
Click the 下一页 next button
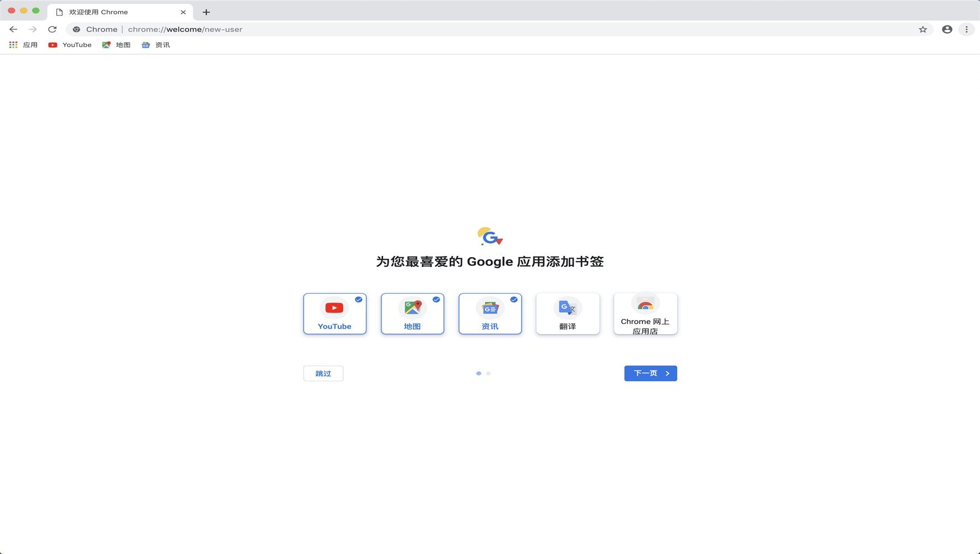pyautogui.click(x=651, y=373)
